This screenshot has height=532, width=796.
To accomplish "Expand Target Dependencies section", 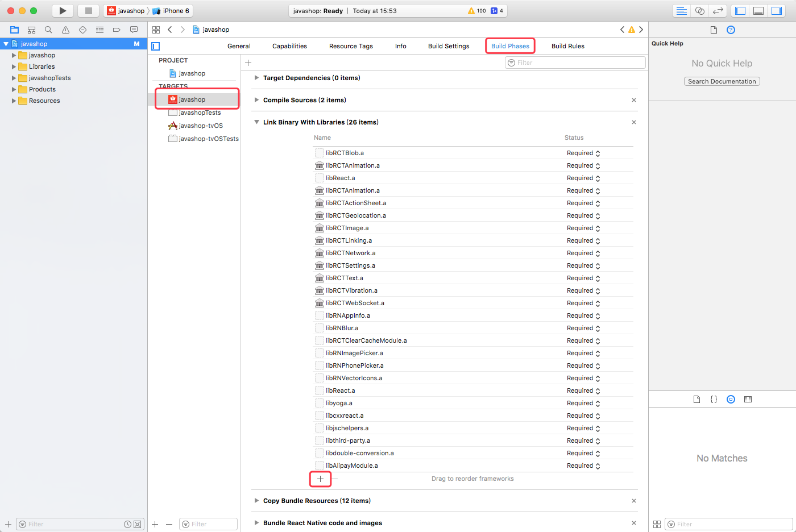I will click(x=256, y=78).
